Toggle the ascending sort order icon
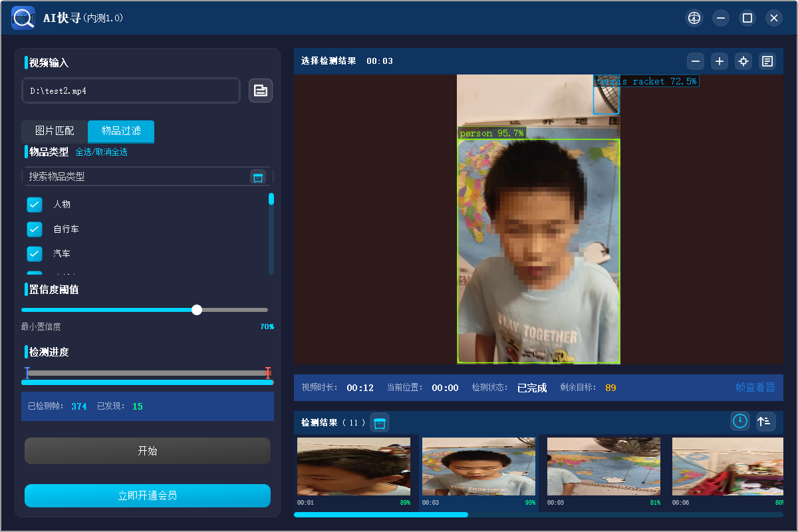The width and height of the screenshot is (798, 532). click(765, 421)
